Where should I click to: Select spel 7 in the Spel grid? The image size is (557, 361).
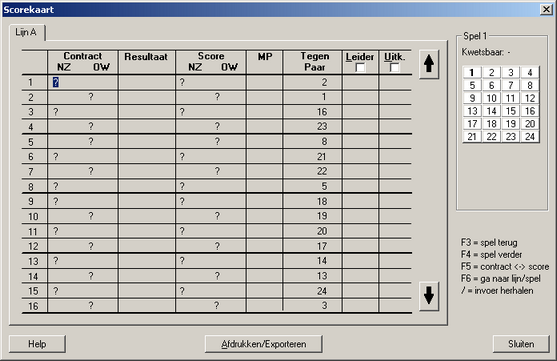click(511, 85)
